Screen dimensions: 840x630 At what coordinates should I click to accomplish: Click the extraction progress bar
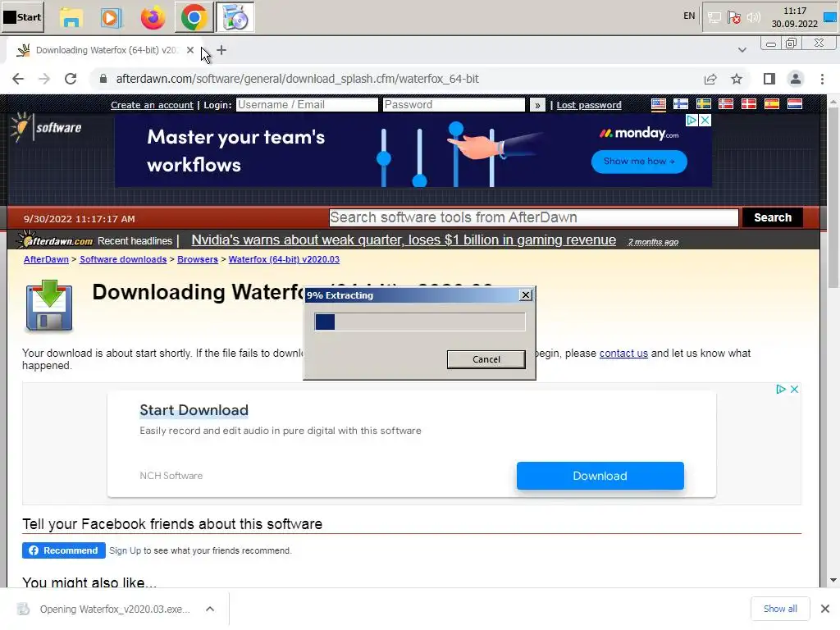click(x=420, y=322)
